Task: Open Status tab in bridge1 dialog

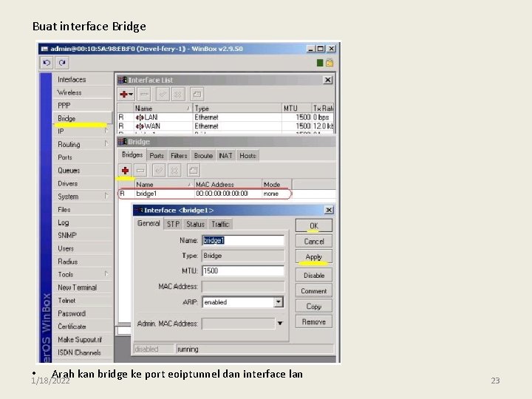Action: 195,225
